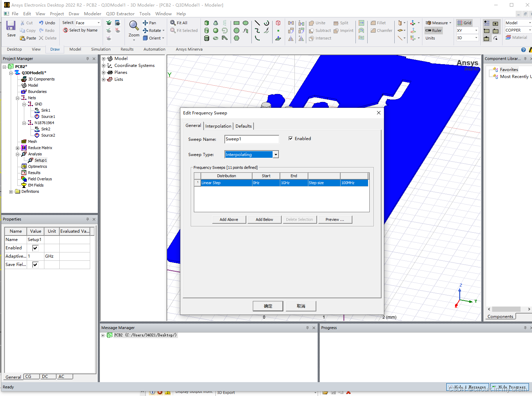Select the Draw cone icon
This screenshot has height=396, width=532.
click(x=216, y=23)
